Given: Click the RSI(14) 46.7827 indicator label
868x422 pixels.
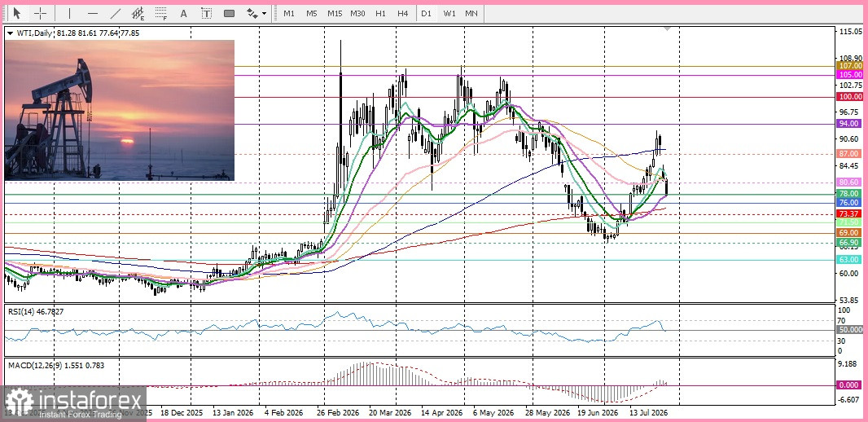Looking at the screenshot, I should (x=36, y=312).
